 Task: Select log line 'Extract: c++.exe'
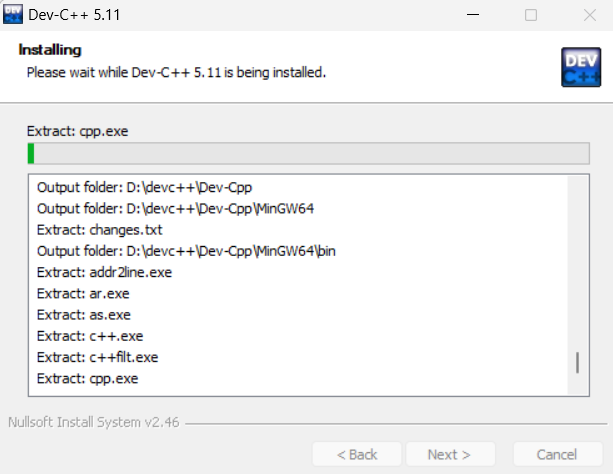90,336
